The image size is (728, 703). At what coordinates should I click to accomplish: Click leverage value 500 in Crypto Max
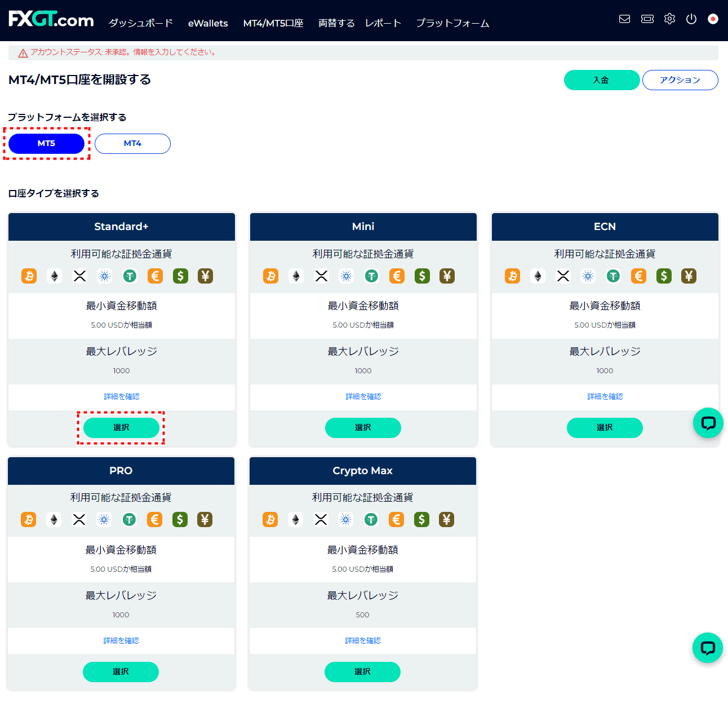tap(363, 615)
